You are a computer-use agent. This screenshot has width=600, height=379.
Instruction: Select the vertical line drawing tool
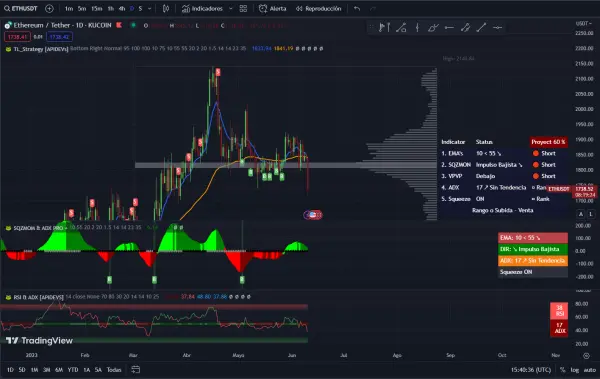click(417, 27)
